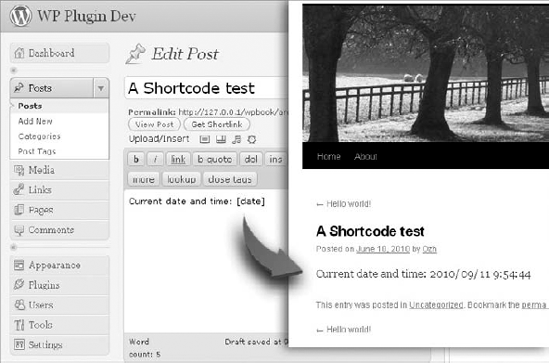Click the Add an Image upload icon
Viewport: 549px width, 363px height.
point(205,140)
